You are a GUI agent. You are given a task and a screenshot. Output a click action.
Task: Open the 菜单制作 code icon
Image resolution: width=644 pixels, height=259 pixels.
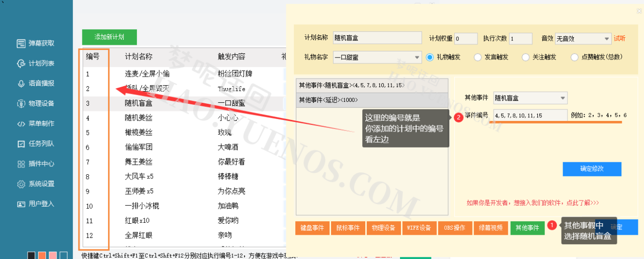pos(21,124)
